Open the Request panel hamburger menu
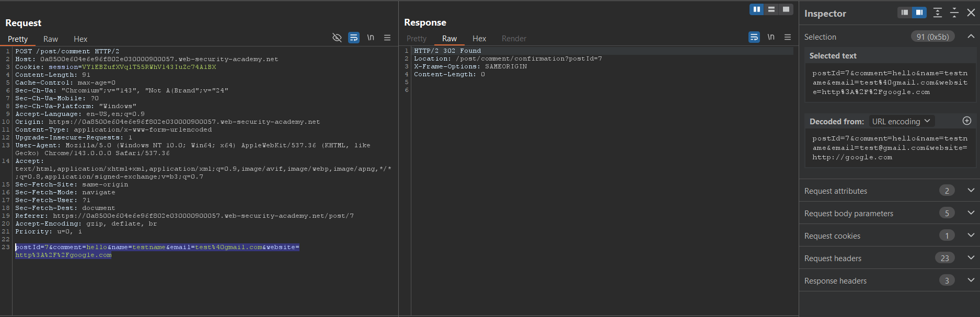The height and width of the screenshot is (317, 980). tap(387, 38)
